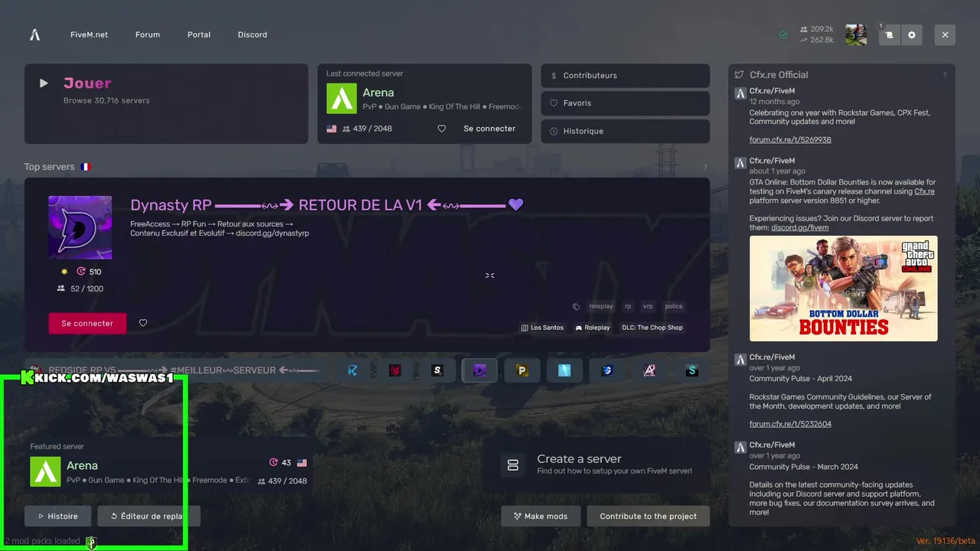The width and height of the screenshot is (980, 551).
Task: Click the play triangle icon next to Jouer
Action: point(44,83)
